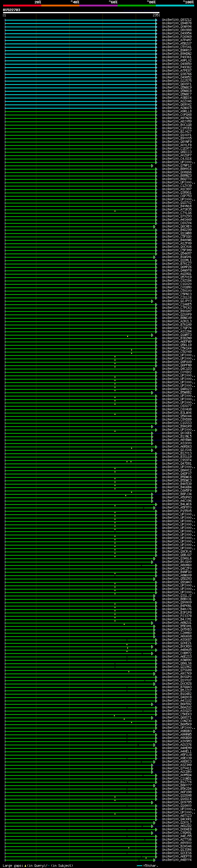Click the yellow gap marker on the UniRef100_C5K1K4 row
This screenshot has width=197, height=868.
[x=132, y=349]
